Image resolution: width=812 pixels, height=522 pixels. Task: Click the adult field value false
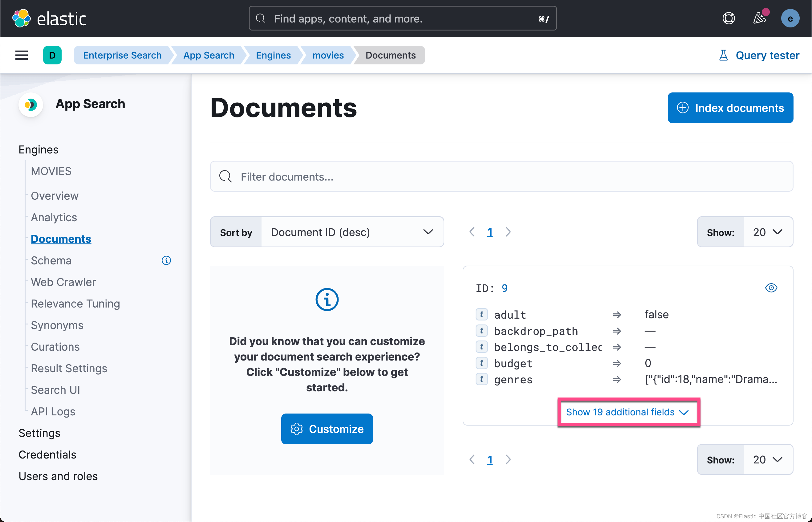point(656,314)
